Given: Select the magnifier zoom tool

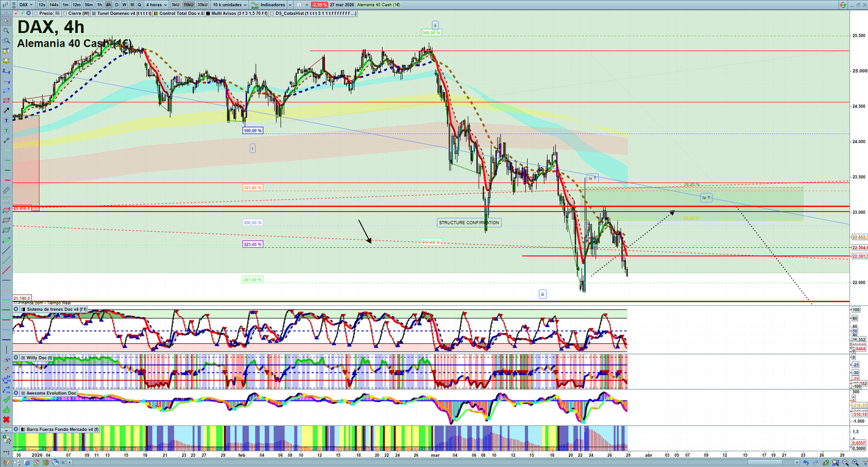Looking at the screenshot, I should point(6,31).
